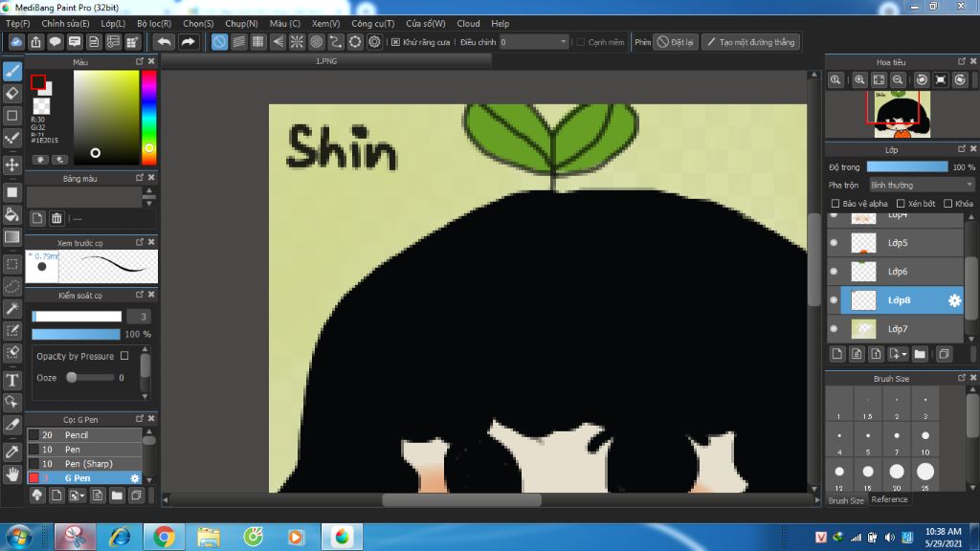Enable radial snap guide
Screen dimensions: 980x551
tap(297, 42)
